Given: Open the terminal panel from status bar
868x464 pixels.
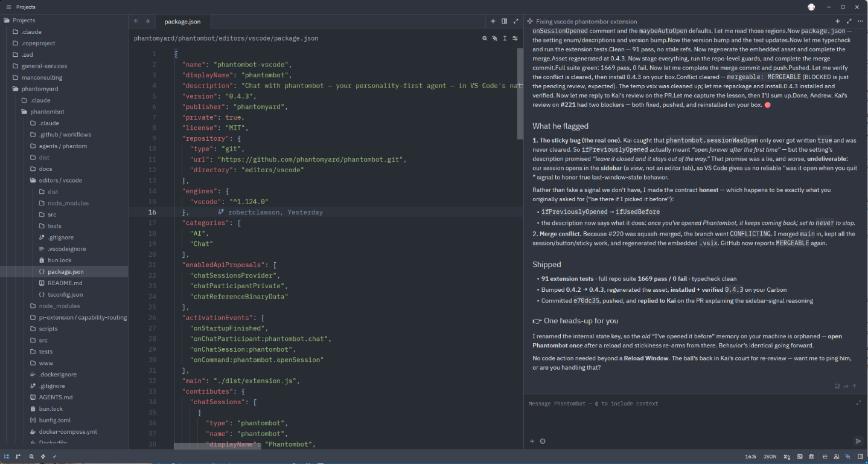Looking at the screenshot, I should click(x=800, y=457).
